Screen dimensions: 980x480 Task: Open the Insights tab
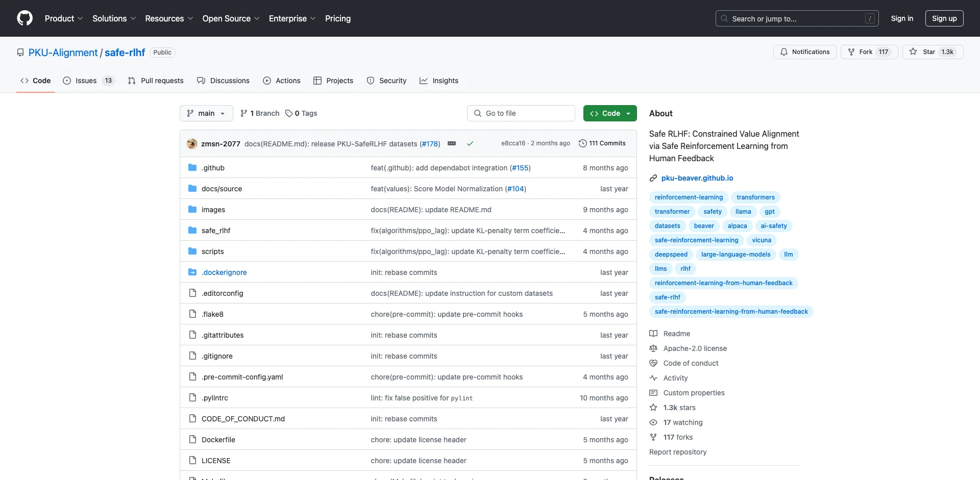pyautogui.click(x=439, y=81)
